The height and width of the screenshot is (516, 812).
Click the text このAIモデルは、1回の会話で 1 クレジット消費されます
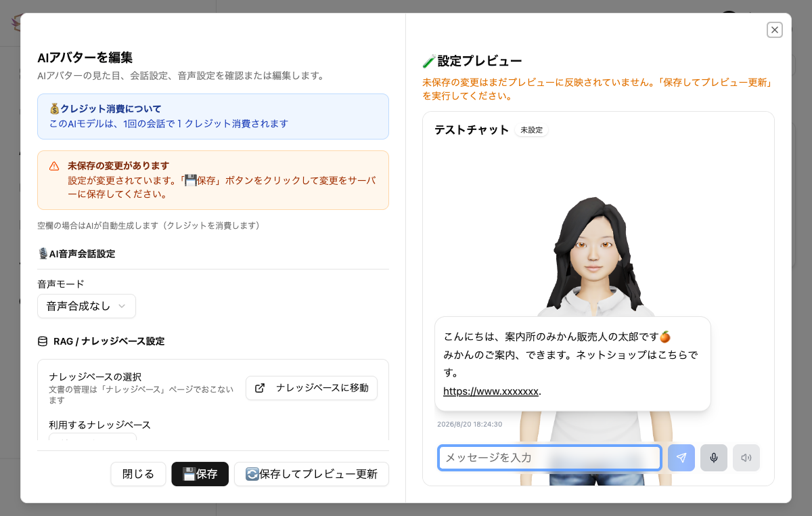[x=169, y=124]
